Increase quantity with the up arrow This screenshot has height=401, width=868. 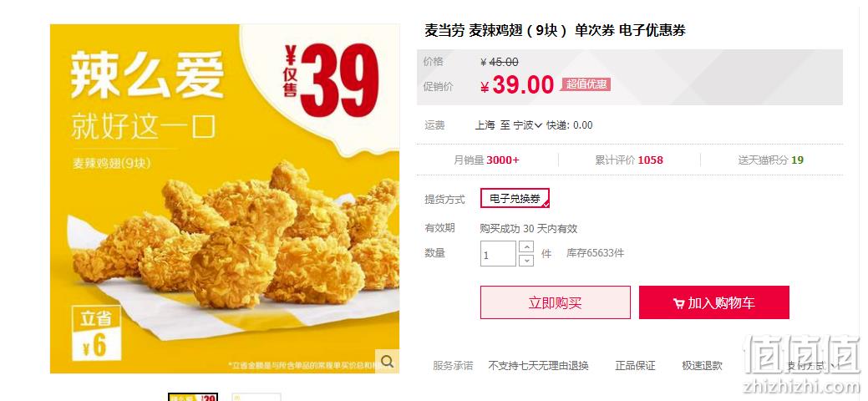(526, 247)
